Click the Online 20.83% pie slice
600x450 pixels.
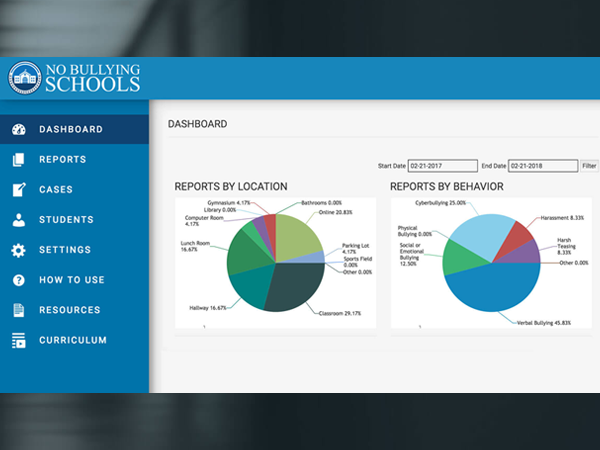coord(297,237)
